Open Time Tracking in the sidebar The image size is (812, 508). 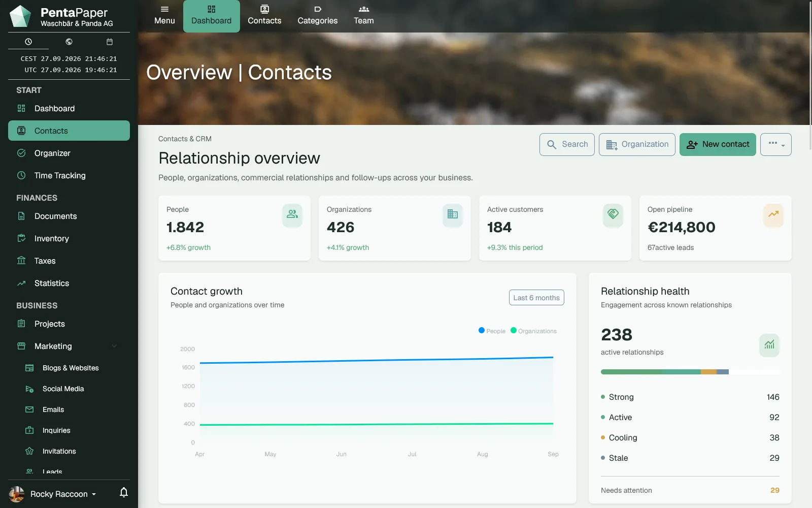click(x=69, y=175)
